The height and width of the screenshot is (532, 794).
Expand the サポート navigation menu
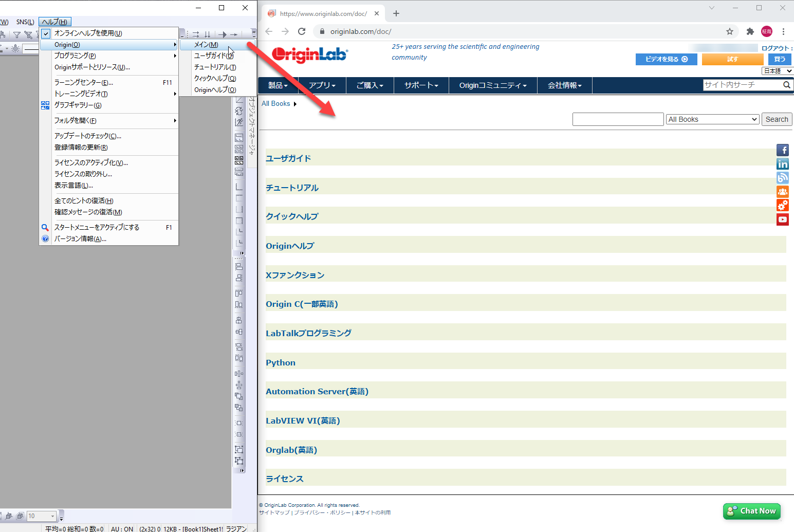coord(421,85)
